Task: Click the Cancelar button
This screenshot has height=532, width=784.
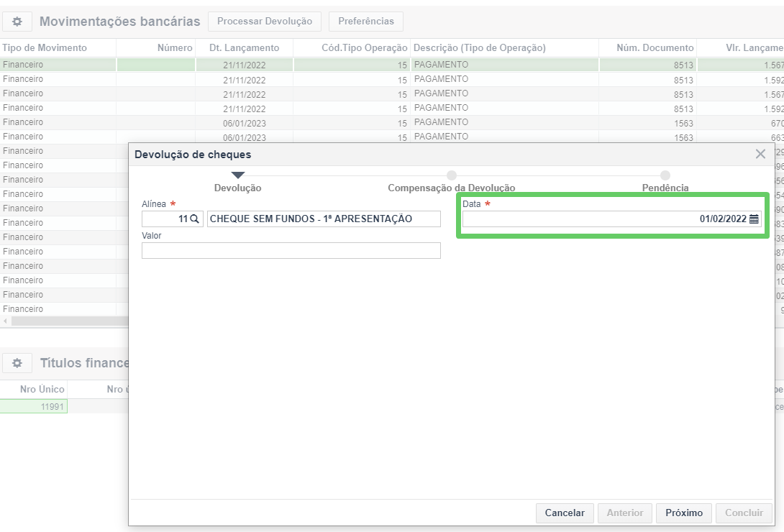Action: click(x=565, y=513)
